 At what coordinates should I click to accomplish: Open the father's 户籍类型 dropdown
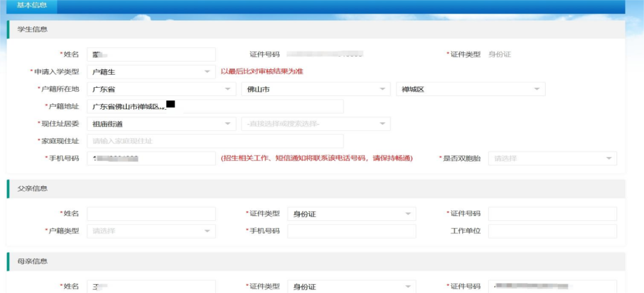point(151,231)
